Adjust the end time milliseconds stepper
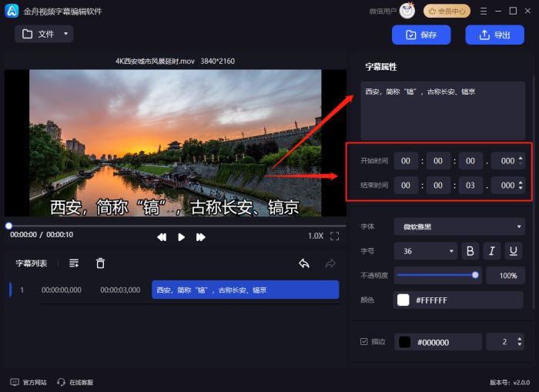539x392 pixels. [x=521, y=185]
